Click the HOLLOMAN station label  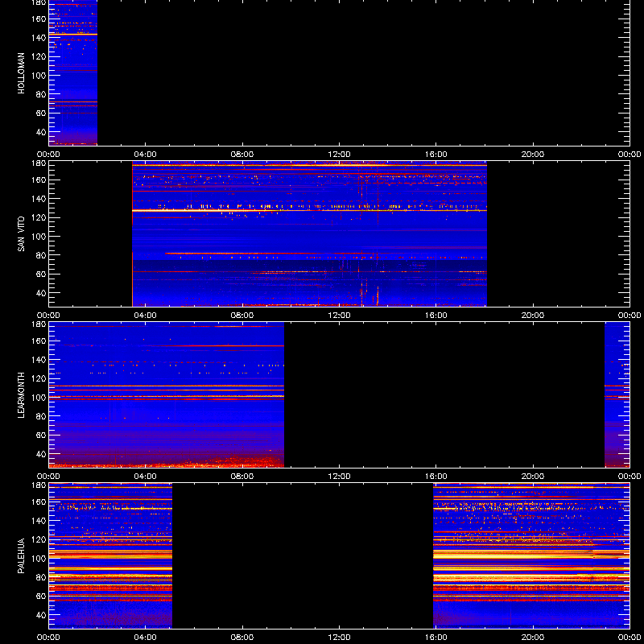click(x=21, y=73)
